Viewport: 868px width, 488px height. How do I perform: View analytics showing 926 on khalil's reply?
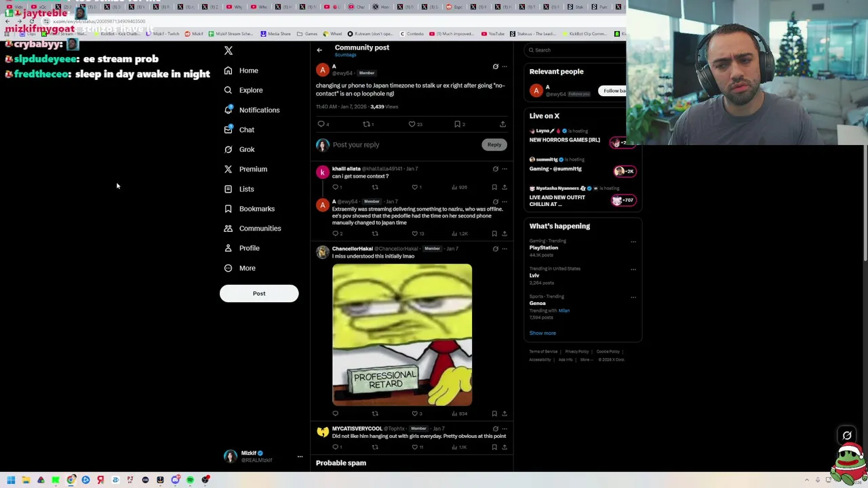click(x=460, y=187)
